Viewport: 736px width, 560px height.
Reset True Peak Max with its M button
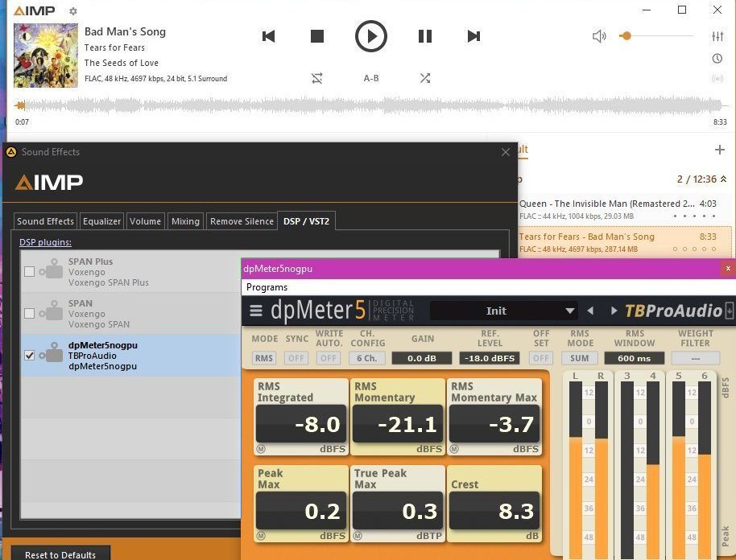click(358, 536)
